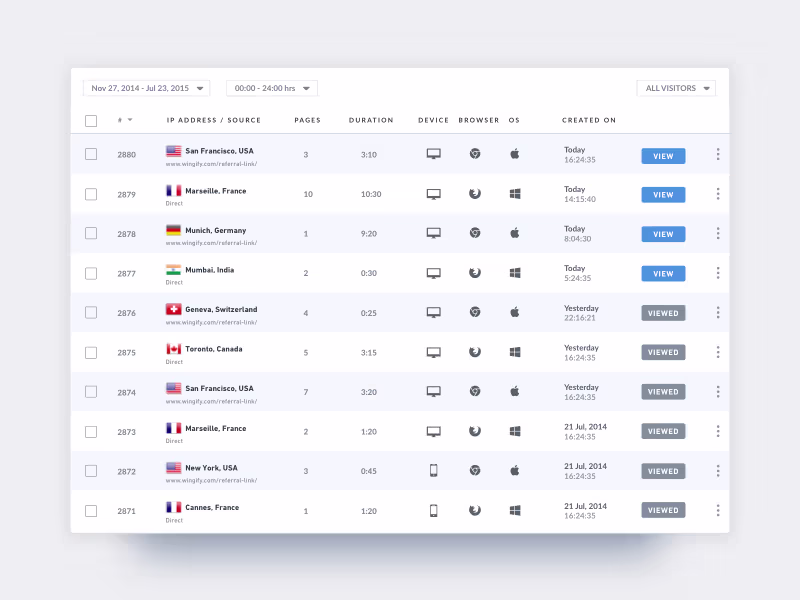
Task: Check the box for visitor 2880
Action: (91, 154)
